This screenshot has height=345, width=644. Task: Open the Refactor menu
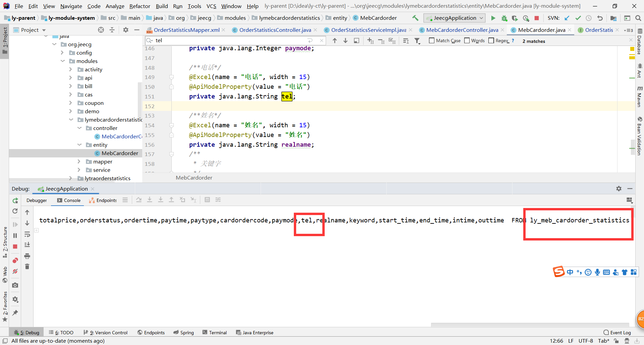click(x=140, y=6)
